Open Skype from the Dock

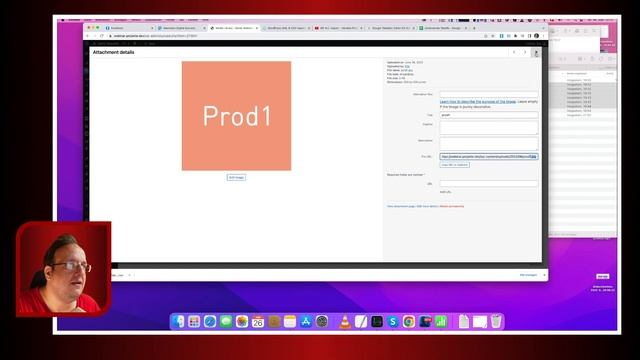(x=393, y=322)
